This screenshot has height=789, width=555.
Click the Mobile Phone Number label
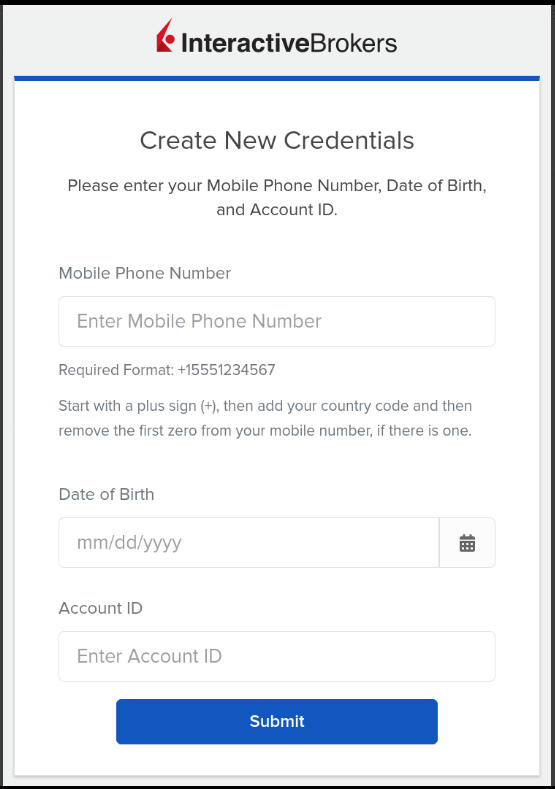tap(145, 273)
